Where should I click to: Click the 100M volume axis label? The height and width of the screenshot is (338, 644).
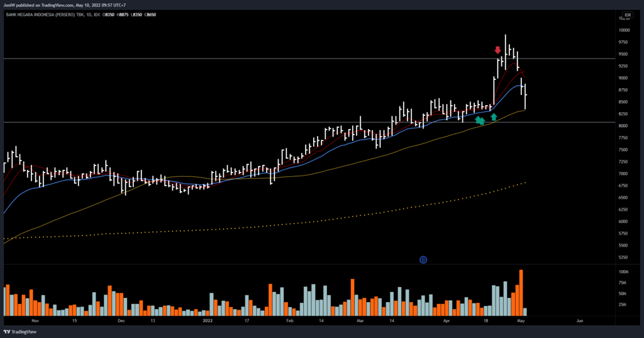coord(623,272)
